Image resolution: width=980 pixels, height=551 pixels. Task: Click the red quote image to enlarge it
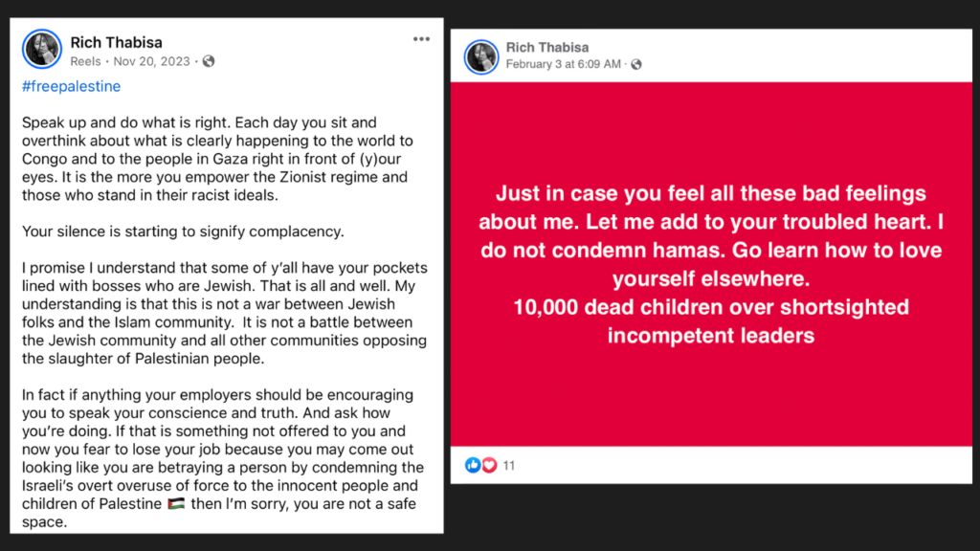[x=711, y=264]
